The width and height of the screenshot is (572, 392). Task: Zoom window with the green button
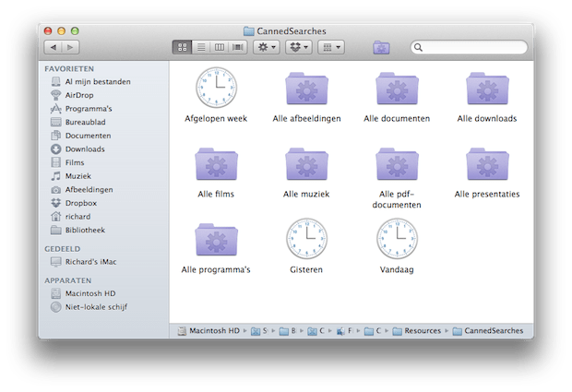click(75, 31)
